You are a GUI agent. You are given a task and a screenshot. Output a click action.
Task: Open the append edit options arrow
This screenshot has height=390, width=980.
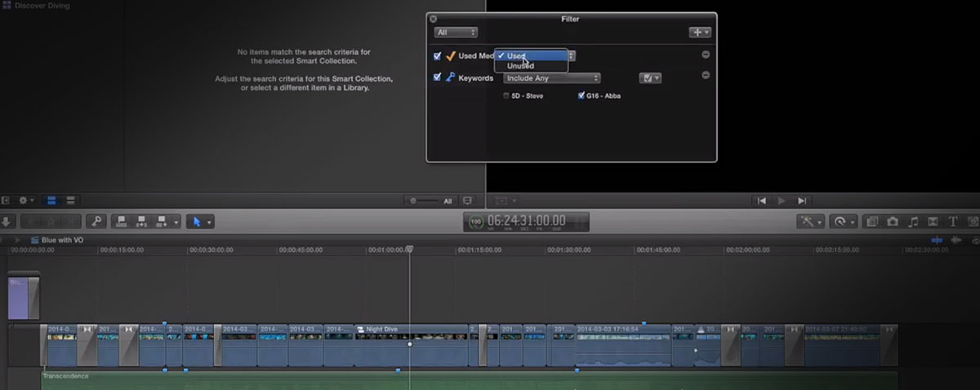pyautogui.click(x=176, y=221)
